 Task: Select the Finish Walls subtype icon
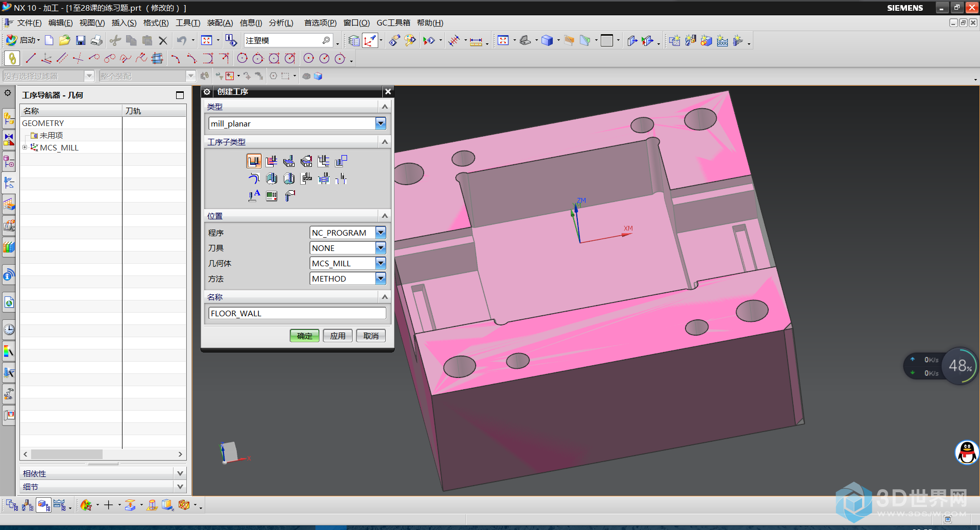272,179
